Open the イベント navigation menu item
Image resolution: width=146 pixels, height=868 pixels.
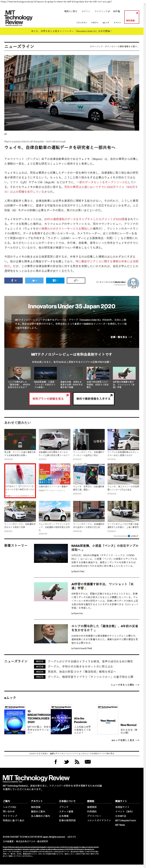click(x=117, y=23)
